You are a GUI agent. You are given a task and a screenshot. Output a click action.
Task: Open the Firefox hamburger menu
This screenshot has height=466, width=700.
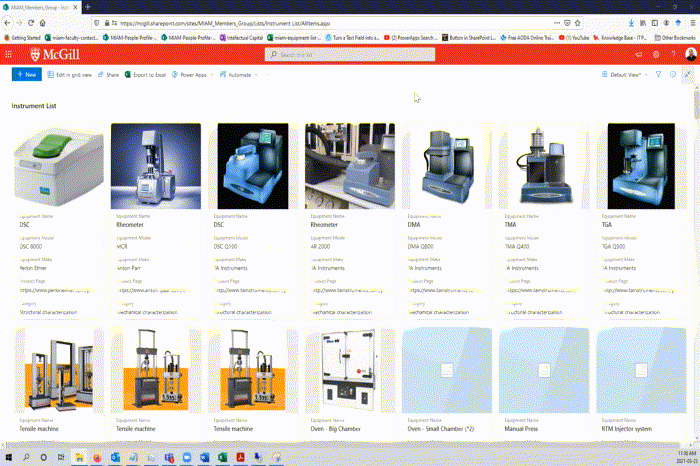pos(692,23)
